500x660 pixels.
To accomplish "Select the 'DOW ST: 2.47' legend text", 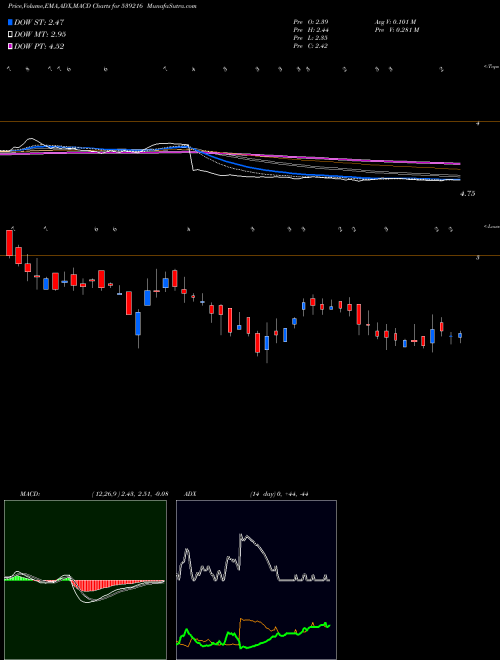I will (x=39, y=22).
